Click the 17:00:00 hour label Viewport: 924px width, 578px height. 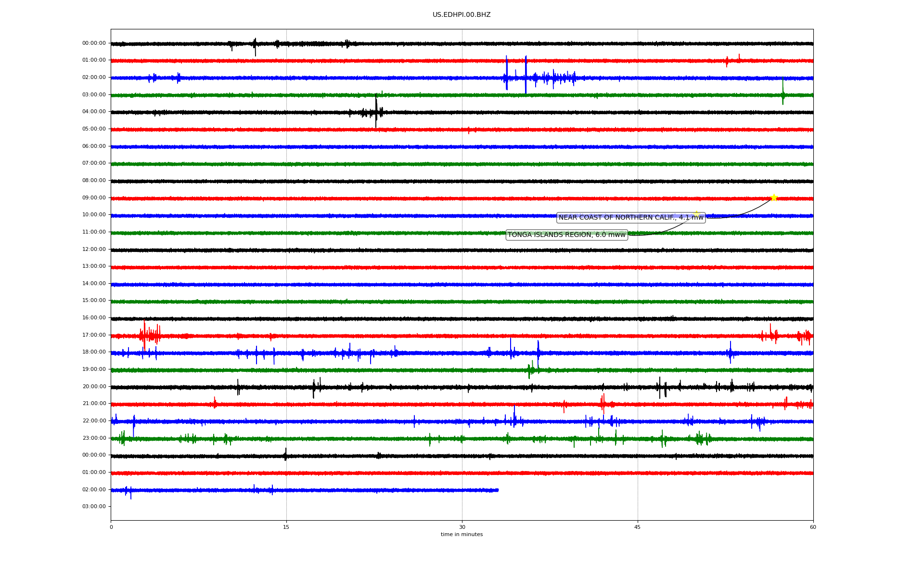[94, 335]
